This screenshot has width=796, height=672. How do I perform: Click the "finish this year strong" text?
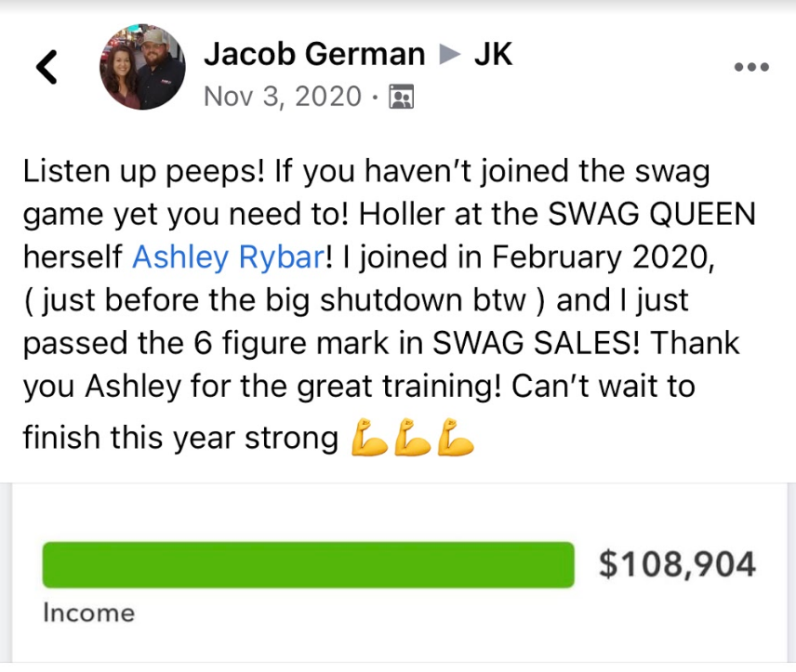point(179,437)
